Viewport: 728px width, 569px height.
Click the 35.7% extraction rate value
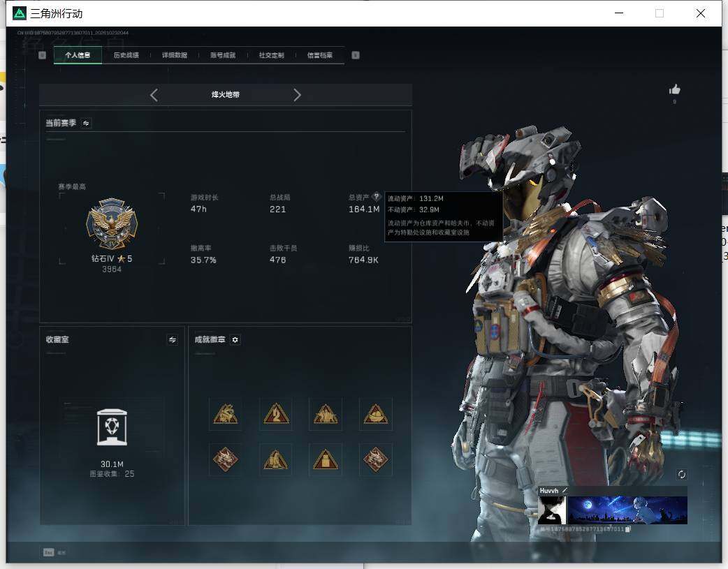click(x=203, y=260)
